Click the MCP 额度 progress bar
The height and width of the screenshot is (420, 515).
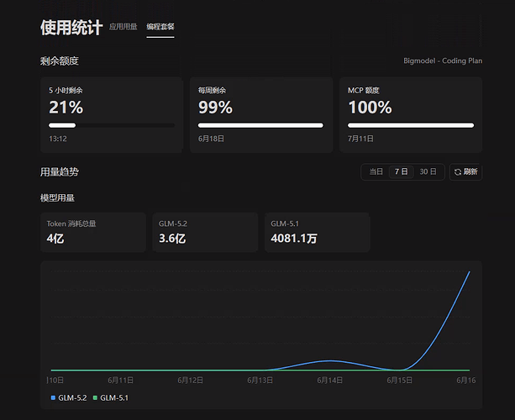(411, 125)
